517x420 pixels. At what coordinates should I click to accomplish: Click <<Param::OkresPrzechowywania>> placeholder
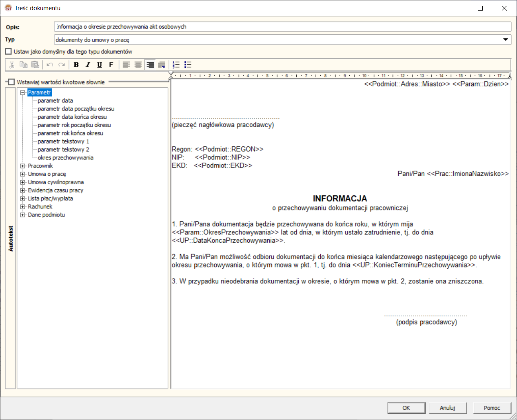(225, 232)
